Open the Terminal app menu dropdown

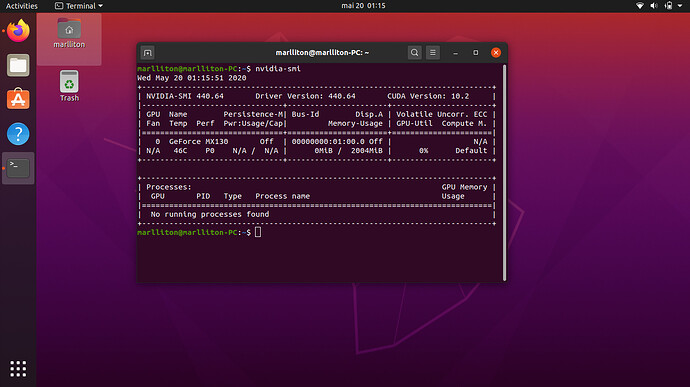(79, 6)
